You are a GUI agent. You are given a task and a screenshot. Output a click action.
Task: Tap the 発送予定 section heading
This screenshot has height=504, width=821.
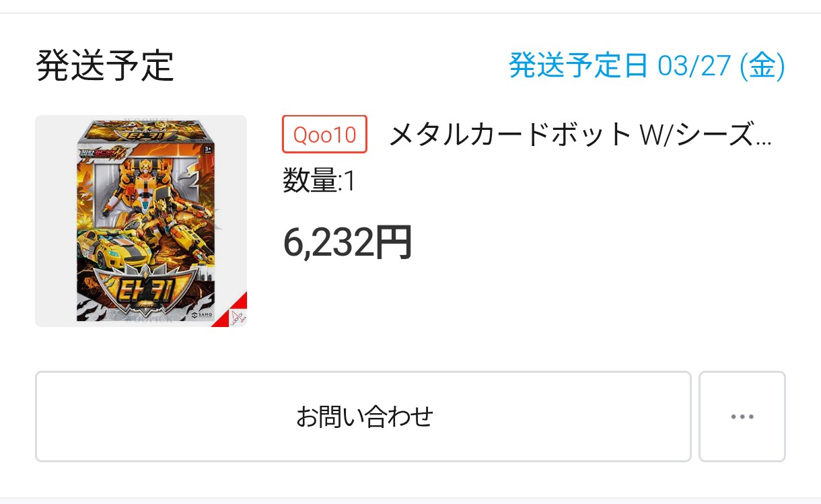tap(105, 66)
